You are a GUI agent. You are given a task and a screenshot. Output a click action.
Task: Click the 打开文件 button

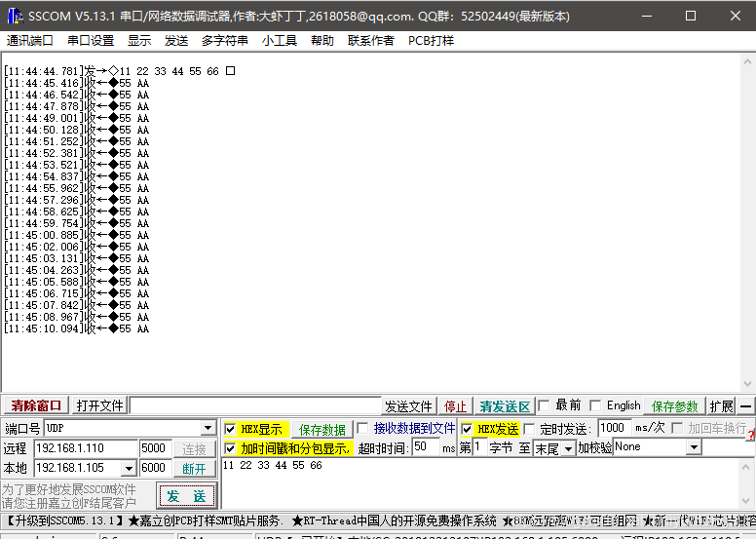click(x=99, y=405)
